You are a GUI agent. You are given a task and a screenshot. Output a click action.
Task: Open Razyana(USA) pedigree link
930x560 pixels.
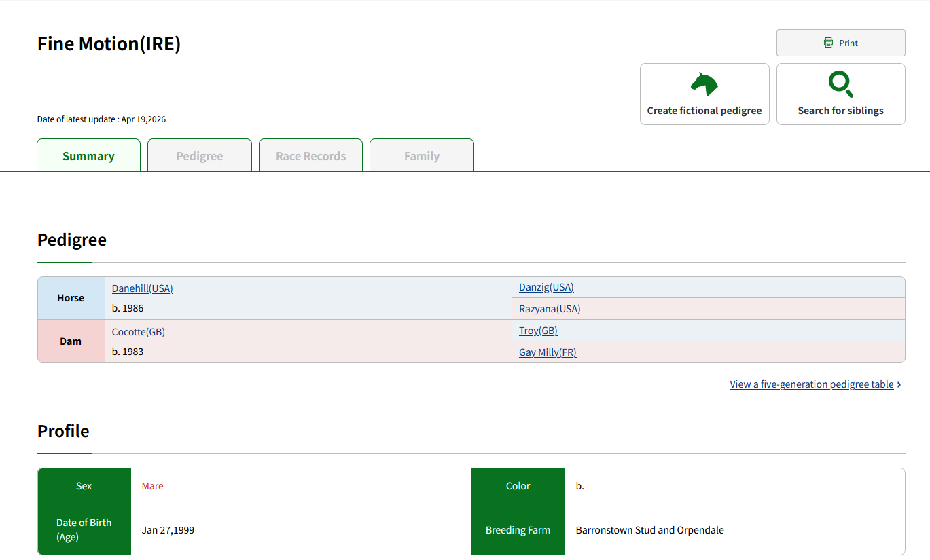[550, 309]
